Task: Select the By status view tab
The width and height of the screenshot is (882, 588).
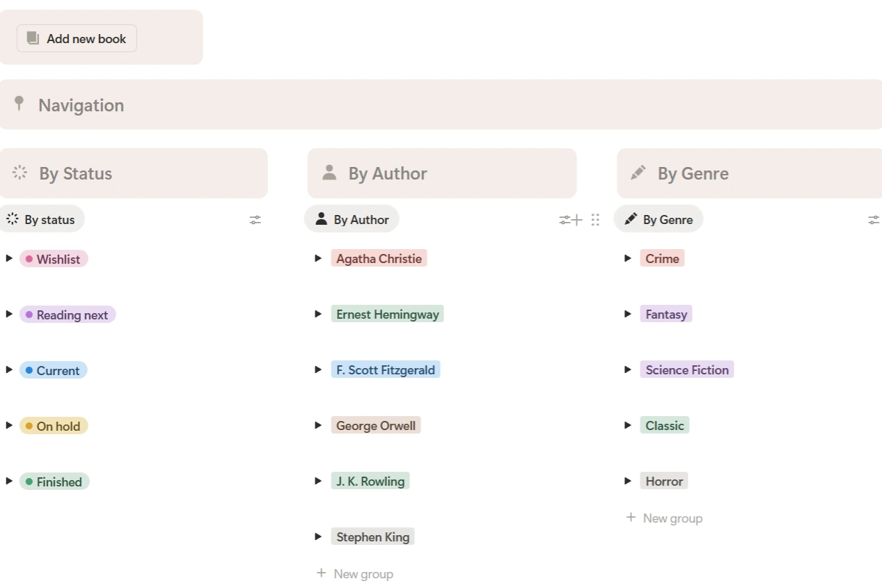Action: click(42, 219)
